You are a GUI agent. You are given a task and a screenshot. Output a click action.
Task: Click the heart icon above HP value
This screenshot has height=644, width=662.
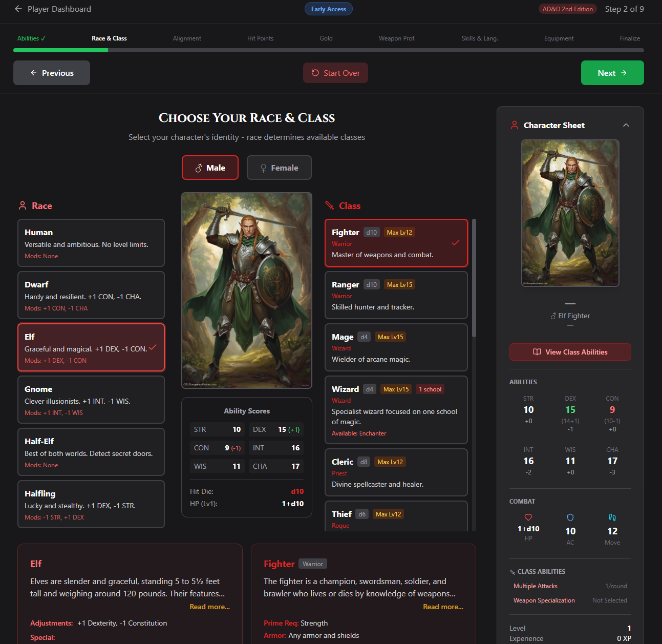tap(528, 517)
